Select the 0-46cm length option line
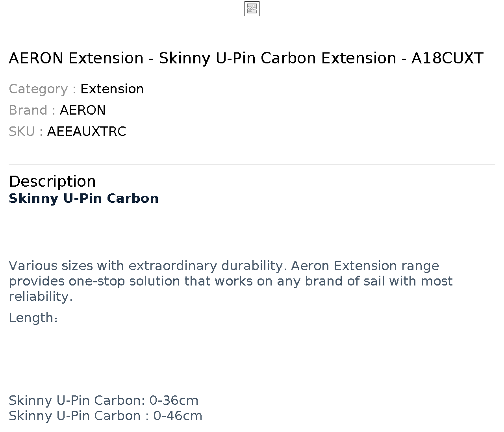504x432 pixels. (106, 416)
